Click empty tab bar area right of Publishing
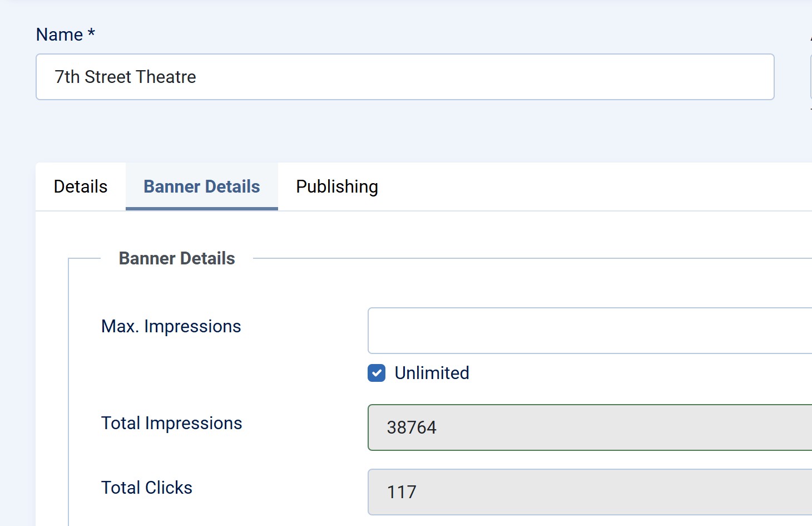Image resolution: width=812 pixels, height=526 pixels. [x=584, y=186]
